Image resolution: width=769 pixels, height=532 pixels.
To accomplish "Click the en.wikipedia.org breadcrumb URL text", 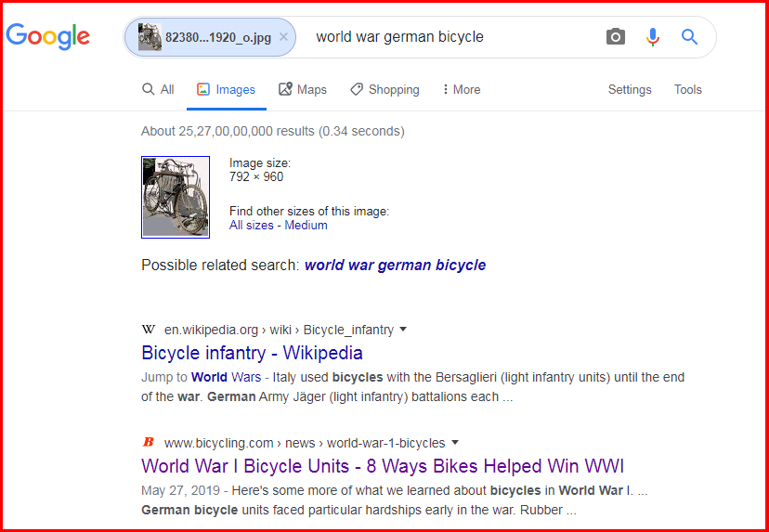I will click(x=279, y=330).
